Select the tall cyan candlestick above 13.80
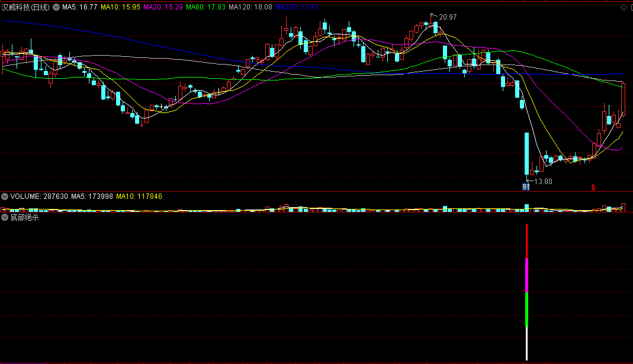Image resolution: width=633 pixels, height=364 pixels. pos(526,153)
